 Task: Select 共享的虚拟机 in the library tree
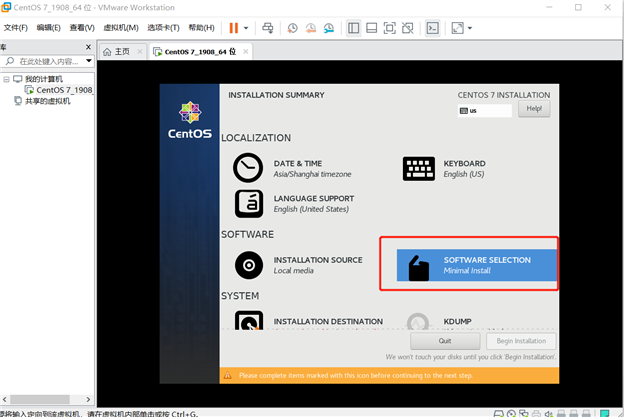[x=47, y=101]
